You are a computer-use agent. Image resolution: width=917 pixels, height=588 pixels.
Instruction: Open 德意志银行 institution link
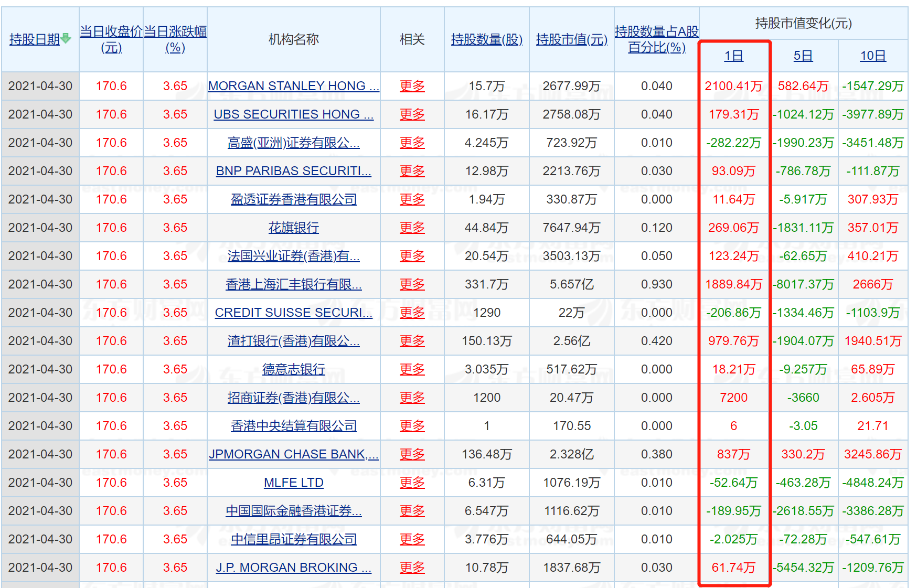294,369
